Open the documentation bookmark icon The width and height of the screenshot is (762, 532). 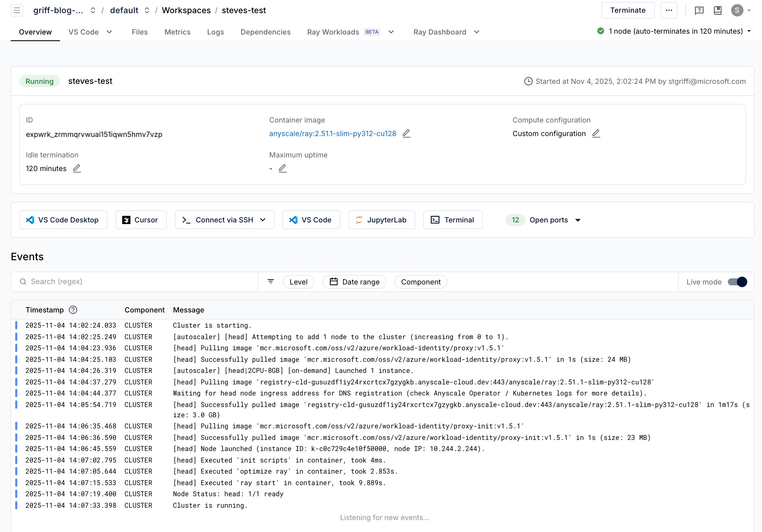coord(718,10)
